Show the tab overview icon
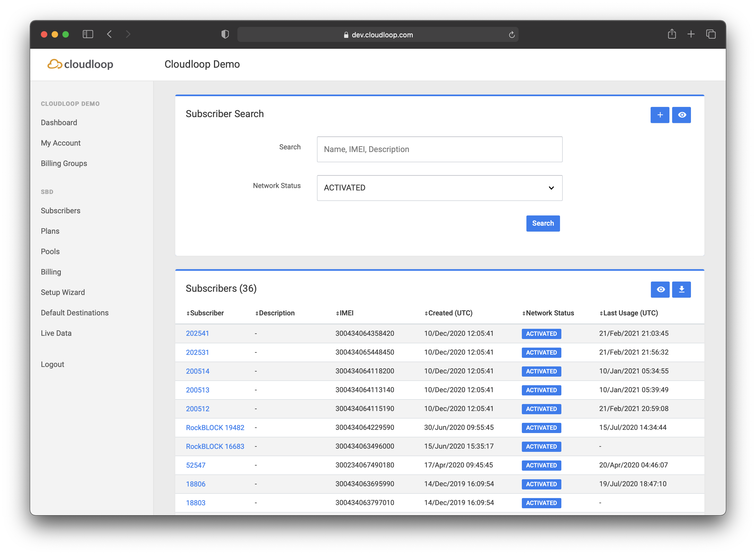This screenshot has width=756, height=555. point(711,34)
